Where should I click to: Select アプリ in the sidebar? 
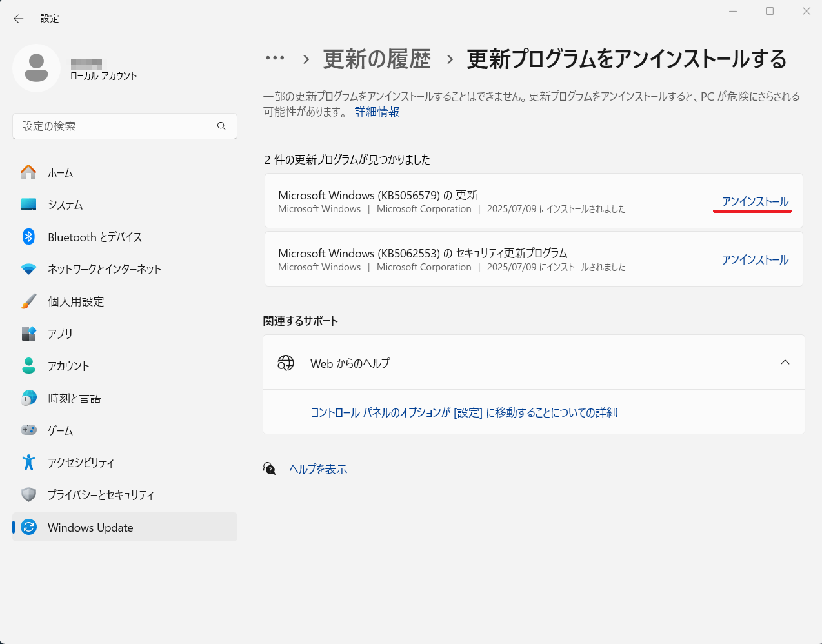[125, 334]
